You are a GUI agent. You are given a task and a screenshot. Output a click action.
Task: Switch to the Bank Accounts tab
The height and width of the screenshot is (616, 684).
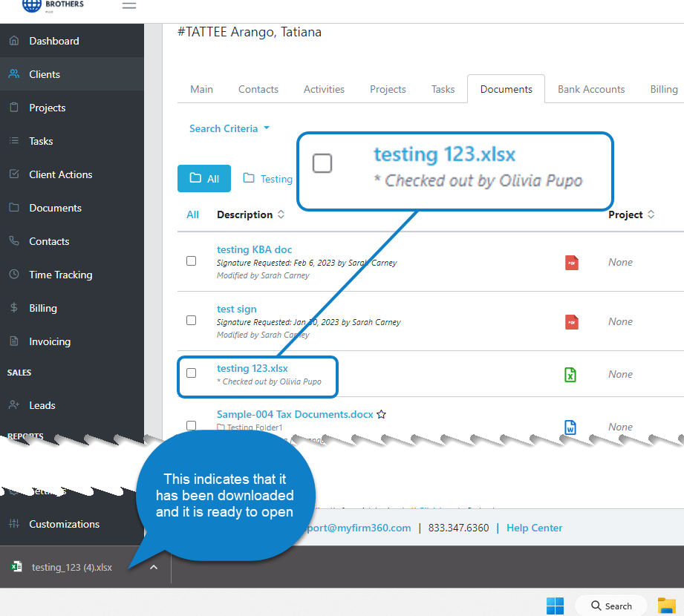[x=591, y=88]
